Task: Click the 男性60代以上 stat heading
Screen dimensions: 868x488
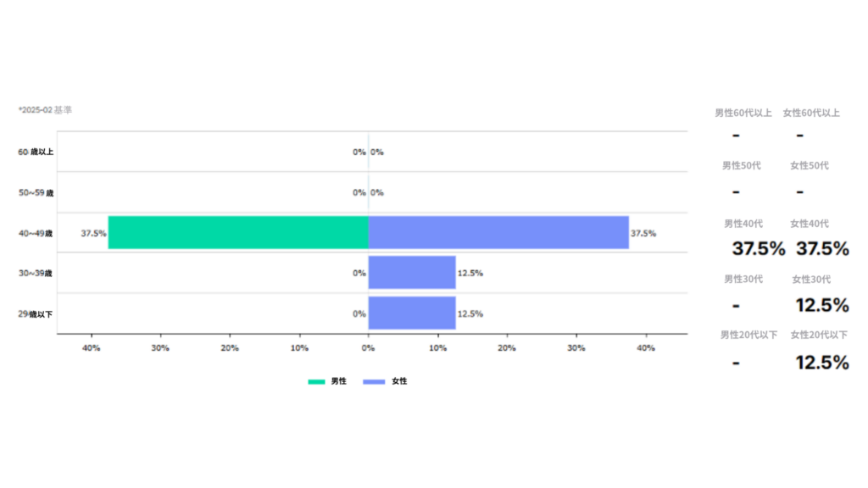Action: click(743, 113)
